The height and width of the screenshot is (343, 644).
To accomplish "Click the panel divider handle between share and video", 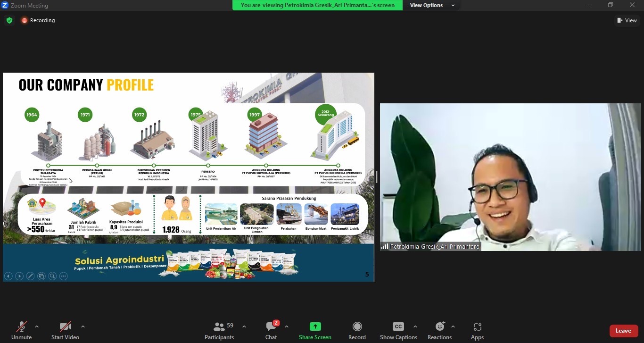I will coord(377,177).
